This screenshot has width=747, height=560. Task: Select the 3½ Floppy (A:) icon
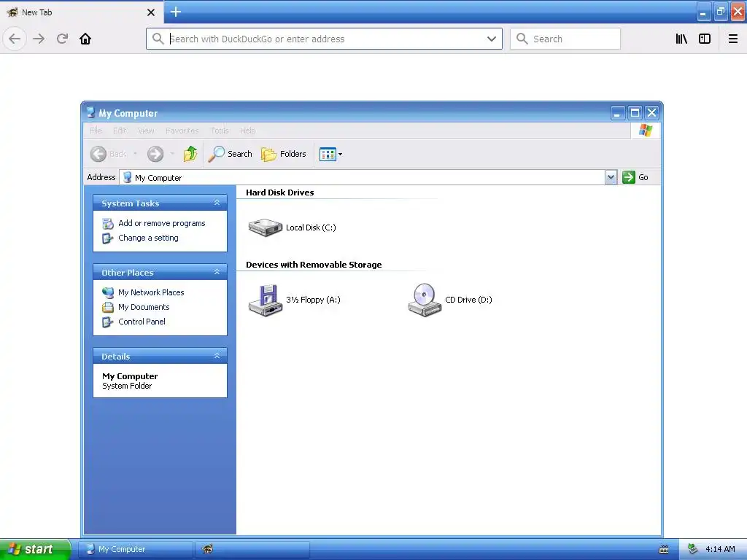[266, 300]
